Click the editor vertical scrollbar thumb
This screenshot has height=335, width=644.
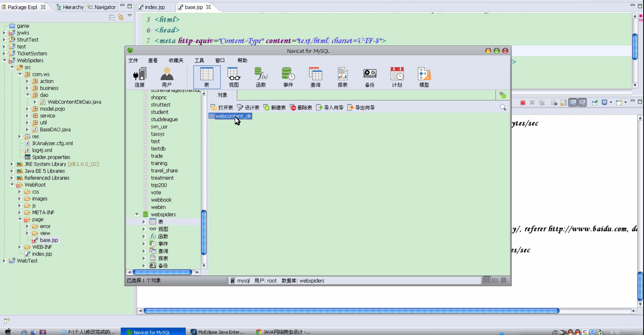pos(635,47)
